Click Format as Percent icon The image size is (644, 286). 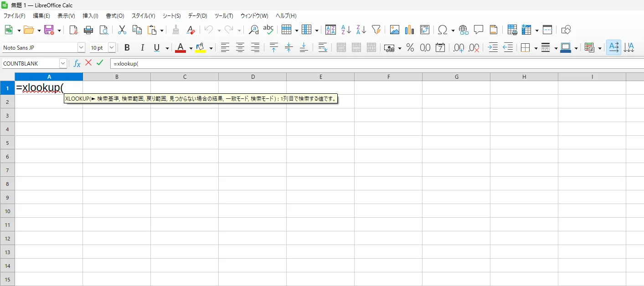[x=410, y=48]
